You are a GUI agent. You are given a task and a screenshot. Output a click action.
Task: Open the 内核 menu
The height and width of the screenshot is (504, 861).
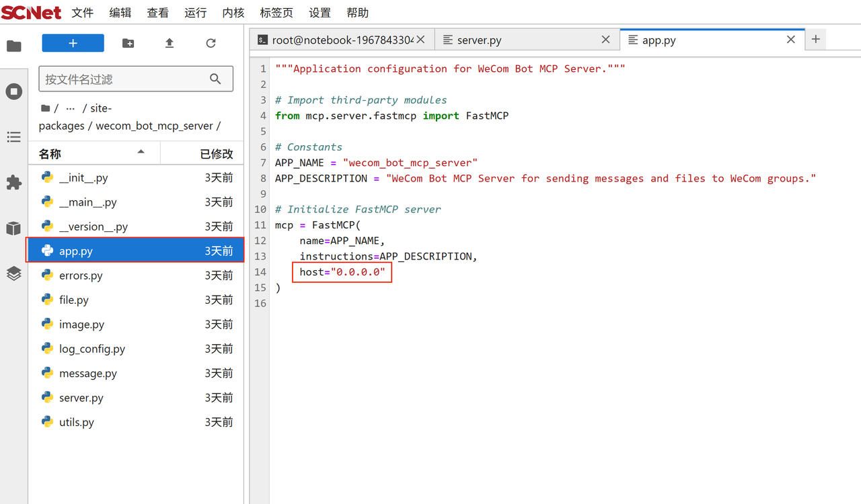click(x=233, y=13)
